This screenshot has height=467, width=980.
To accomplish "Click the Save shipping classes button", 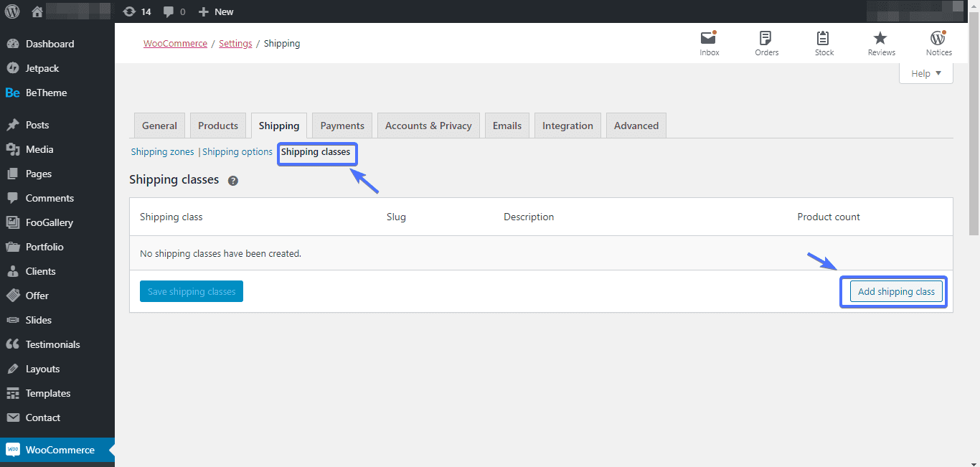I will [192, 291].
